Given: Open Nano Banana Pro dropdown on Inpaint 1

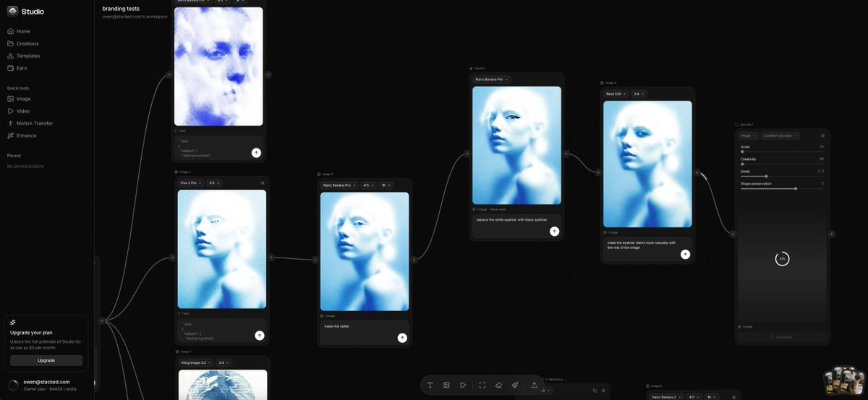Looking at the screenshot, I should [x=492, y=79].
